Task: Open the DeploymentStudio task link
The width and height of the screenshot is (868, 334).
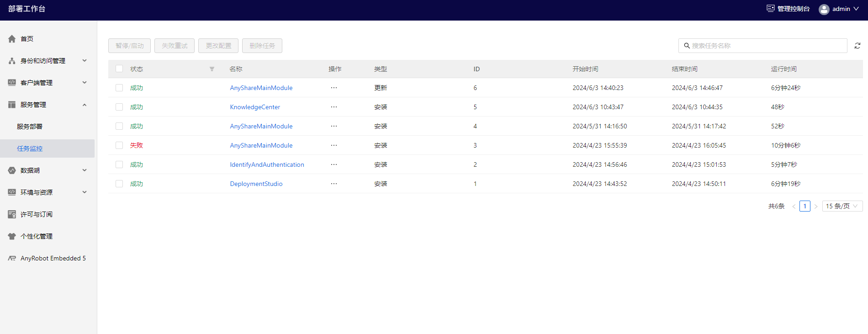Action: click(x=256, y=184)
